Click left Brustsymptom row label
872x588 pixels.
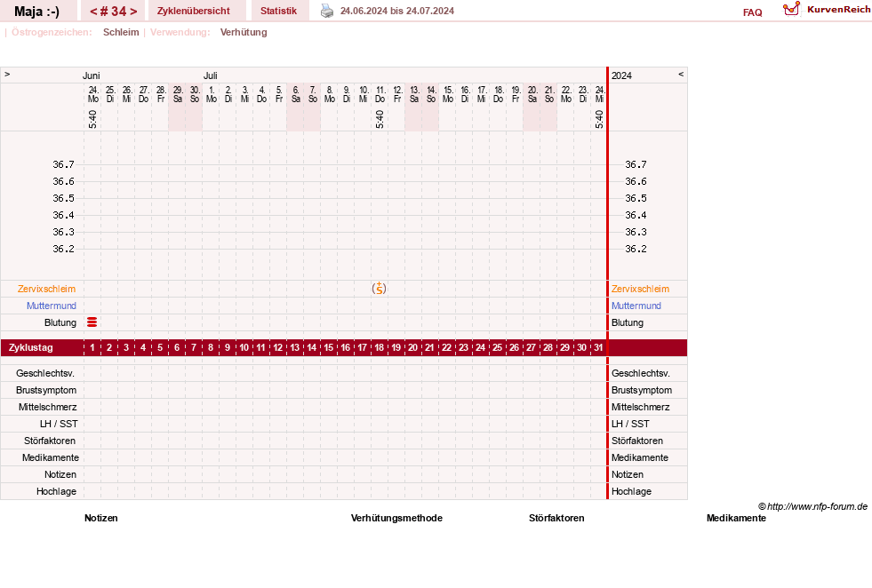pos(46,390)
